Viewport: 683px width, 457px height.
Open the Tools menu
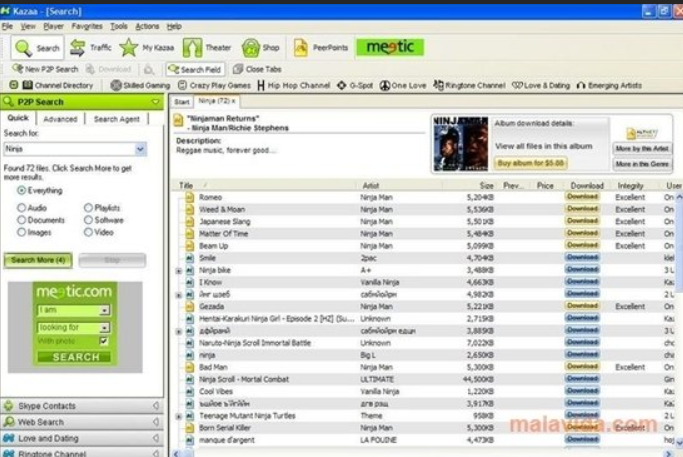(x=118, y=27)
